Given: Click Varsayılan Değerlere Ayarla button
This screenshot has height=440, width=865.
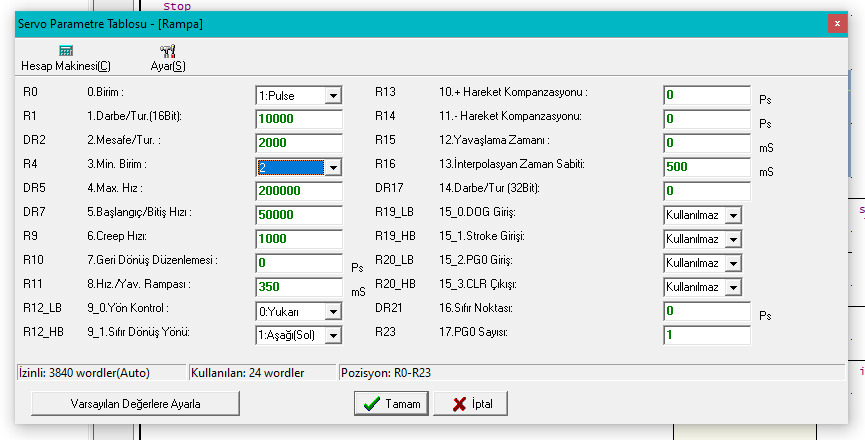Looking at the screenshot, I should 136,403.
